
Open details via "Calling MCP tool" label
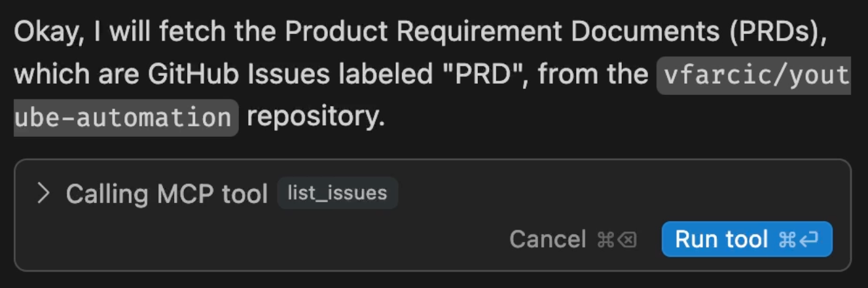click(x=167, y=194)
